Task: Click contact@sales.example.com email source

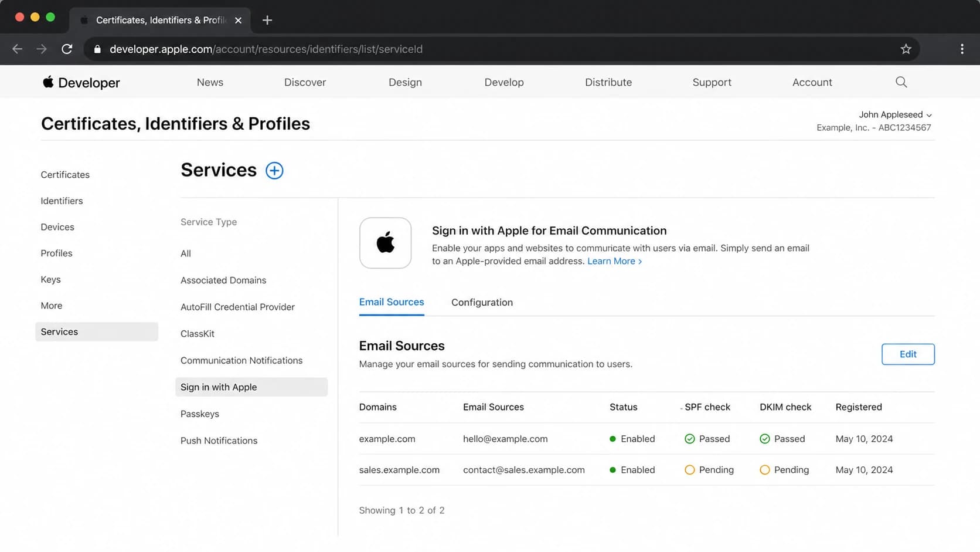Action: (524, 470)
